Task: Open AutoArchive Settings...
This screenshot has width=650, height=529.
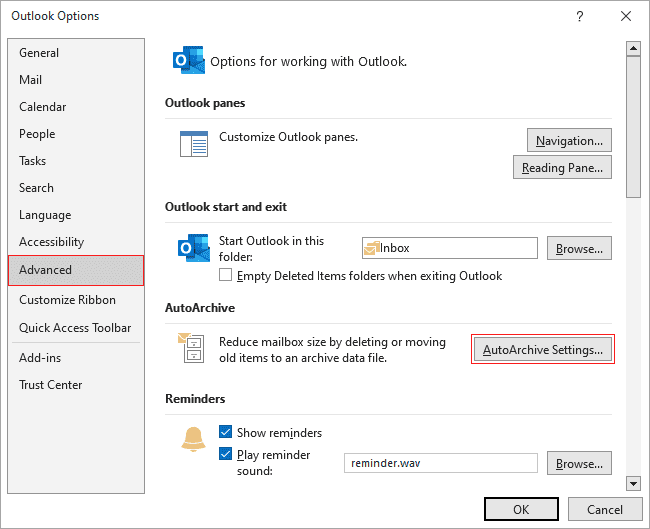Action: click(543, 349)
